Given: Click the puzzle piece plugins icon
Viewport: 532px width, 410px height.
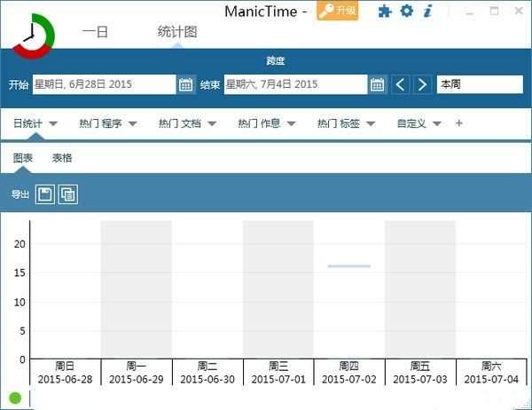Looking at the screenshot, I should click(384, 12).
